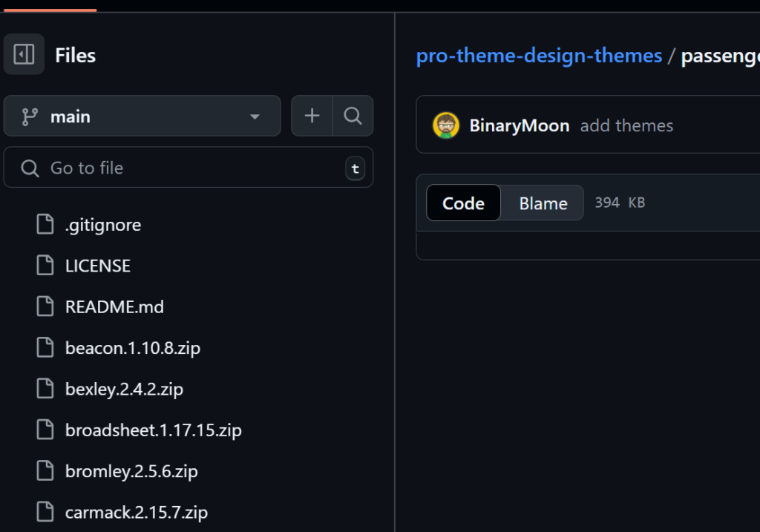
Task: Click the magnifier search files button
Action: [353, 116]
